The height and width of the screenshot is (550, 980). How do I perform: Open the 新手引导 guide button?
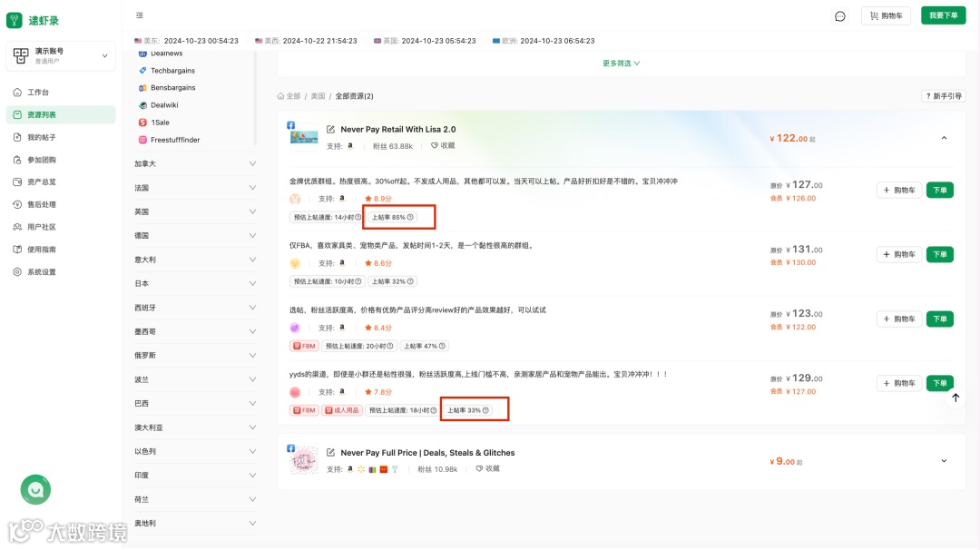[x=944, y=96]
